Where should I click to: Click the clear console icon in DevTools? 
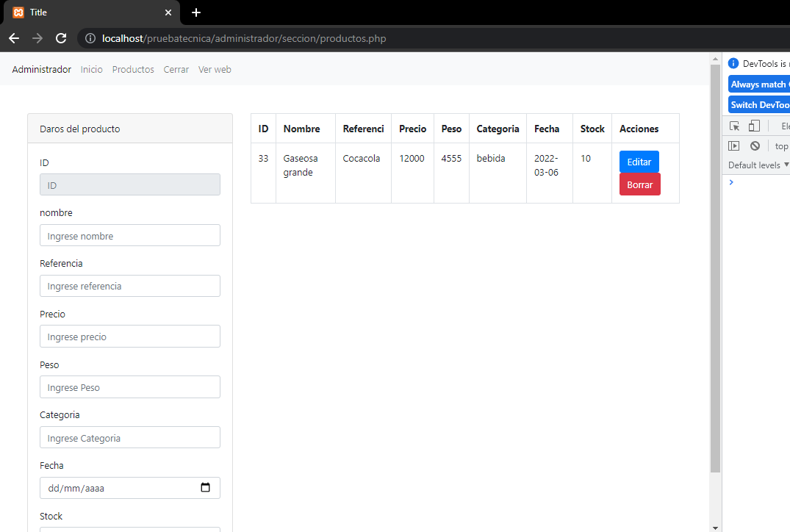pos(755,145)
